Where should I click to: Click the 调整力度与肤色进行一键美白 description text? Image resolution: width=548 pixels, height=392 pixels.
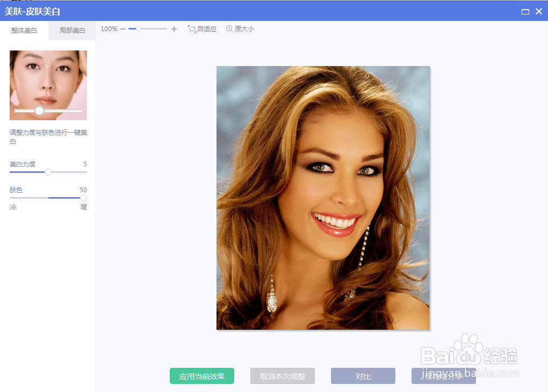48,137
